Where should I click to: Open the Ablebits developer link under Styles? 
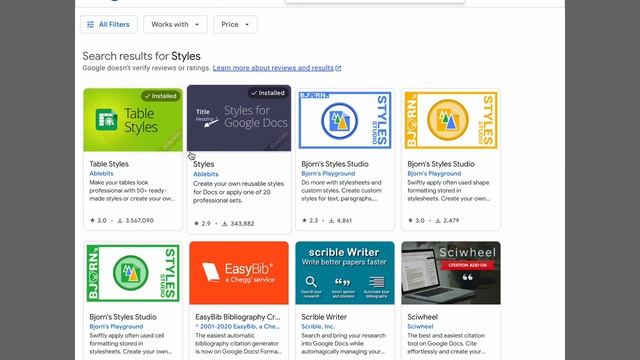click(x=205, y=174)
